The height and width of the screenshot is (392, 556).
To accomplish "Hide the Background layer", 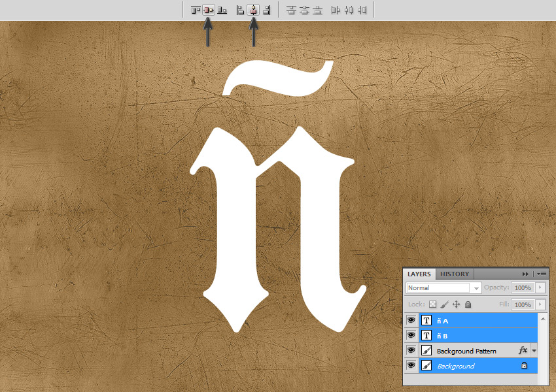I will pyautogui.click(x=411, y=365).
